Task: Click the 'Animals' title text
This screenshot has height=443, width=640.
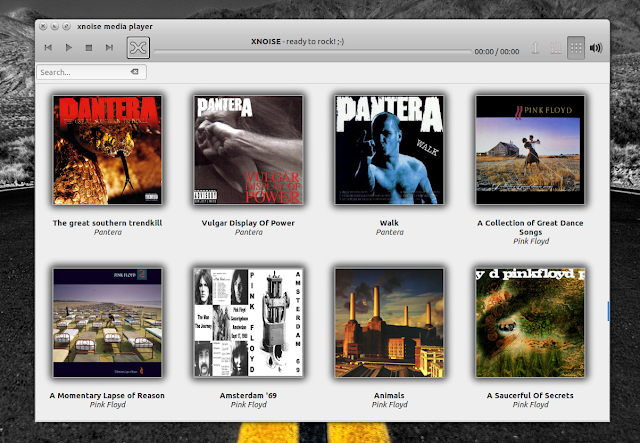Action: 389,395
